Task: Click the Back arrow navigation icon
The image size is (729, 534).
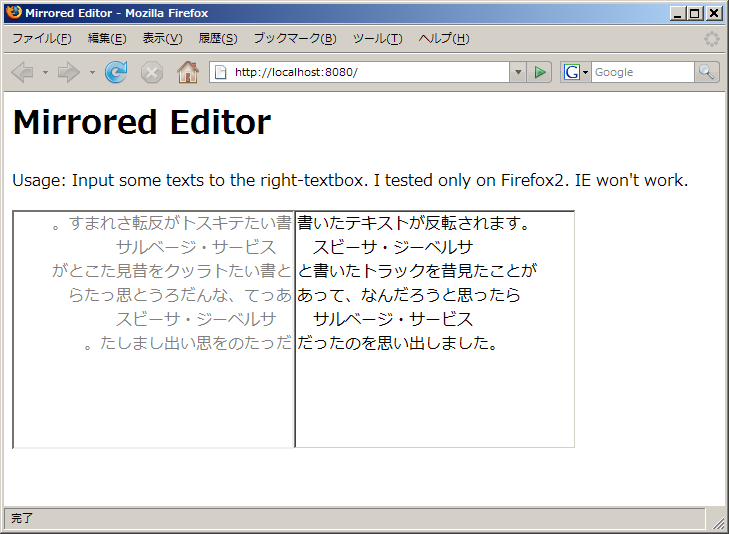Action: click(23, 73)
